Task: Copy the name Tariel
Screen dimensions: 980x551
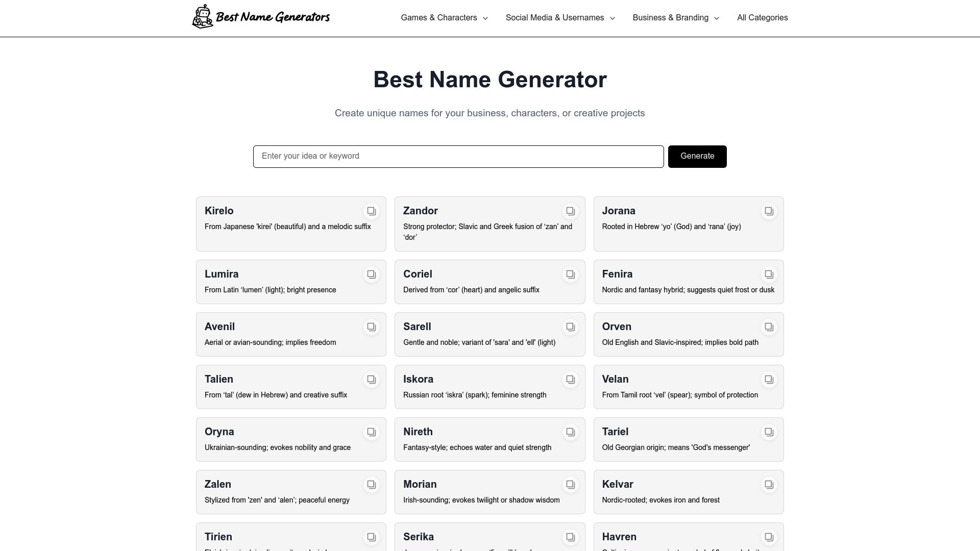Action: (x=769, y=432)
